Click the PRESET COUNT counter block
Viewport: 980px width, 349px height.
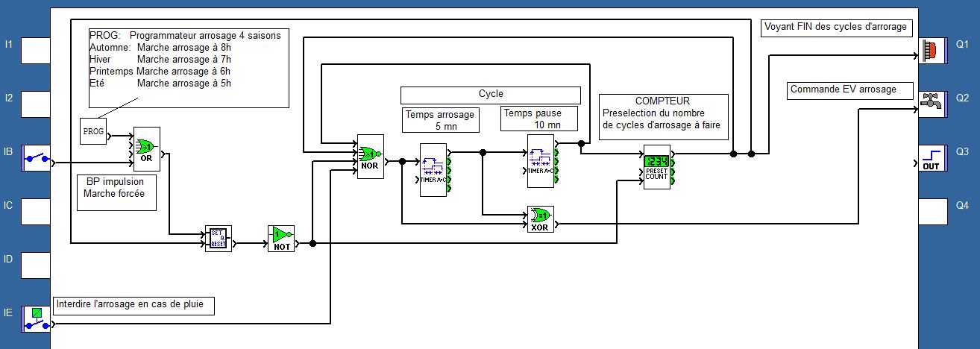pos(656,166)
